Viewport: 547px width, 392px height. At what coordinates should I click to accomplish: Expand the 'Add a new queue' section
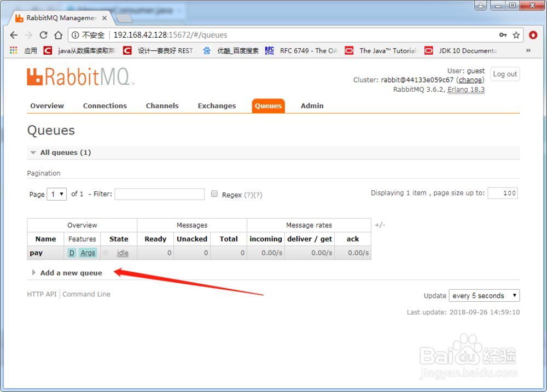pos(71,273)
